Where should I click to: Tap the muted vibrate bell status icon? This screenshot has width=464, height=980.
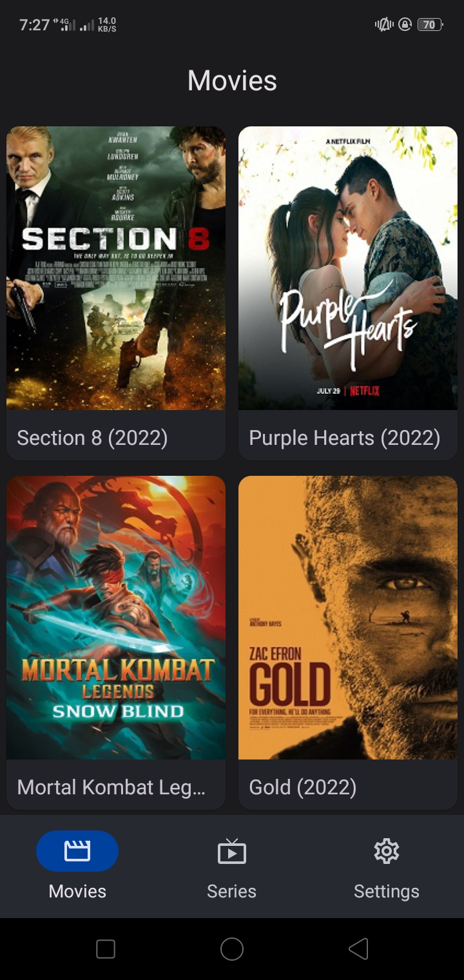384,24
